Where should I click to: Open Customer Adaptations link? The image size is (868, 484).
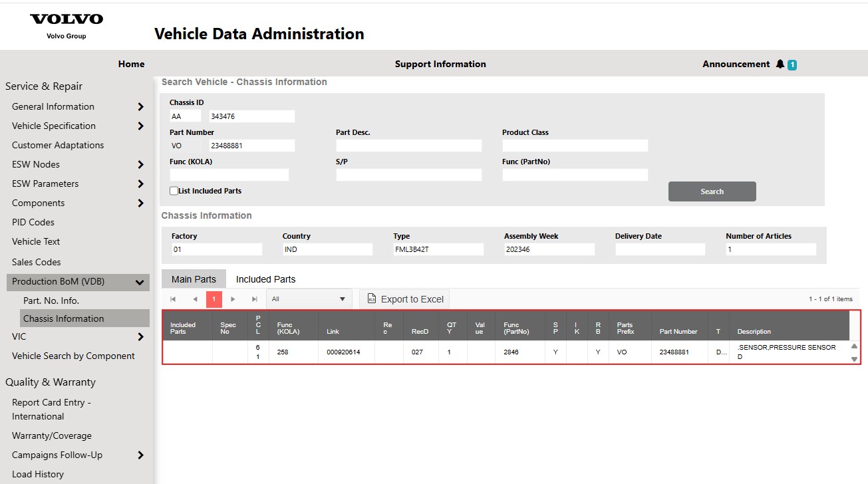coord(58,145)
